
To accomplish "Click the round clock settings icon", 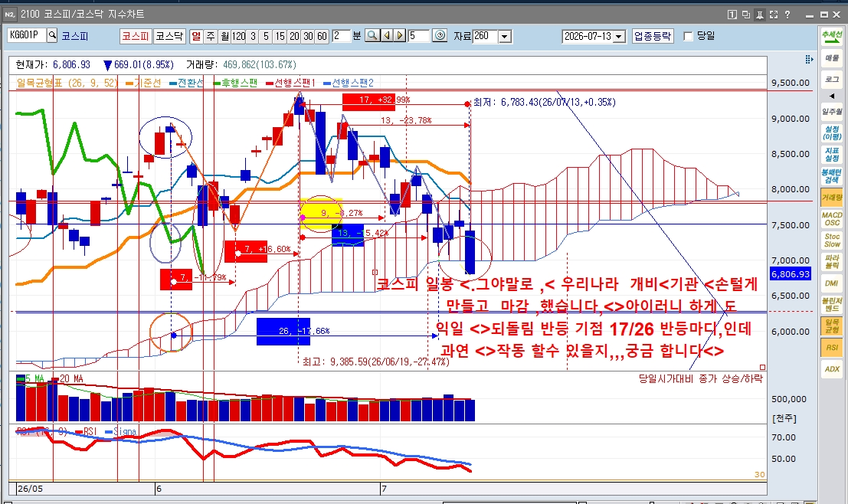I will [x=440, y=36].
